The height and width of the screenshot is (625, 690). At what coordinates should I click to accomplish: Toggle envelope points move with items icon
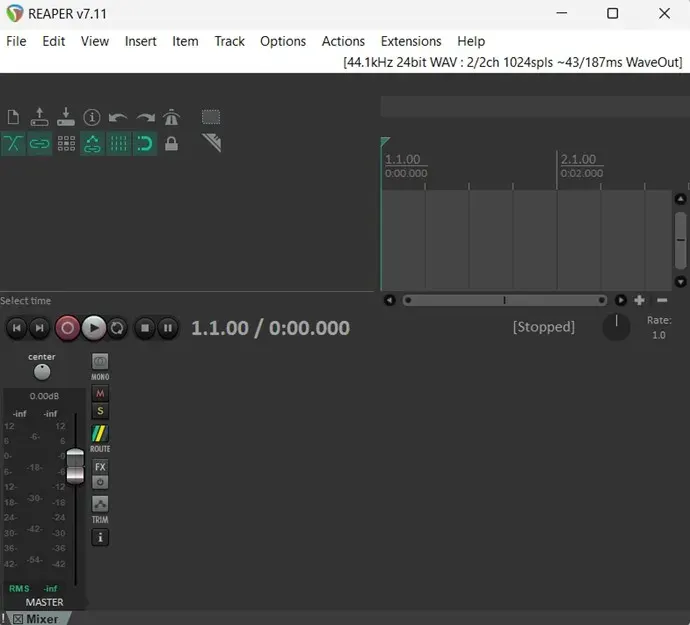click(92, 143)
